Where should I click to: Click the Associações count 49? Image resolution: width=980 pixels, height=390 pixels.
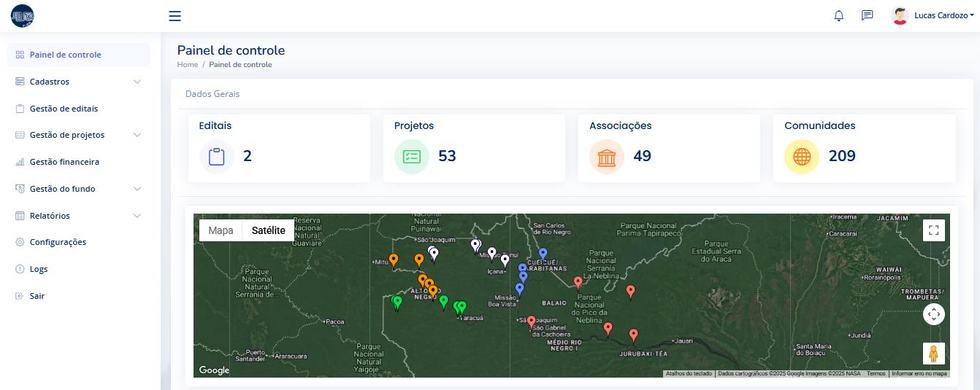[x=642, y=156]
